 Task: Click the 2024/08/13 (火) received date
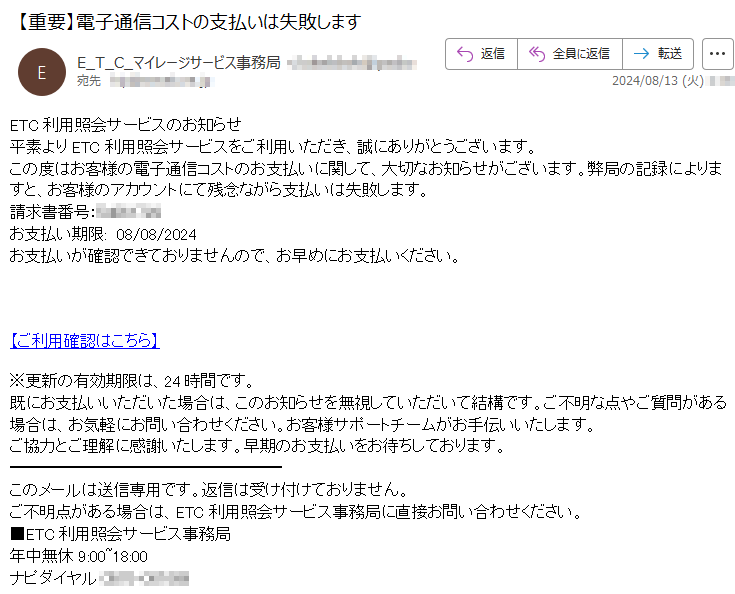pyautogui.click(x=658, y=81)
